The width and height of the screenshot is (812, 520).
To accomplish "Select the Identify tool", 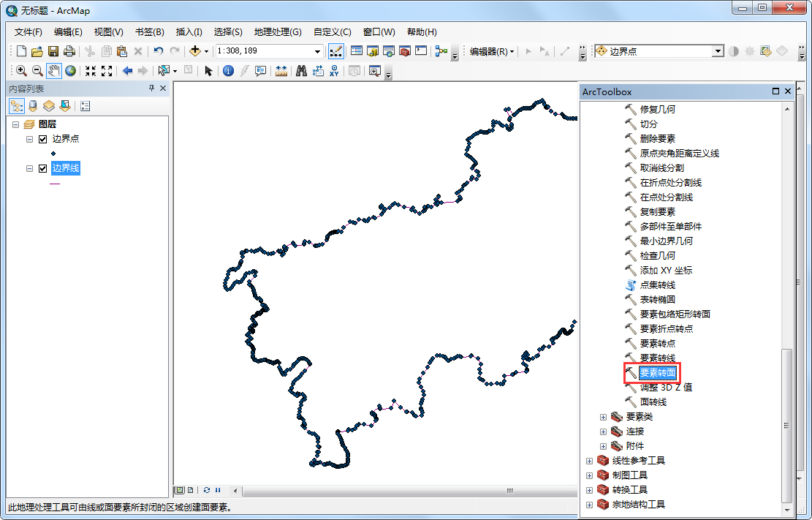I will pos(228,70).
